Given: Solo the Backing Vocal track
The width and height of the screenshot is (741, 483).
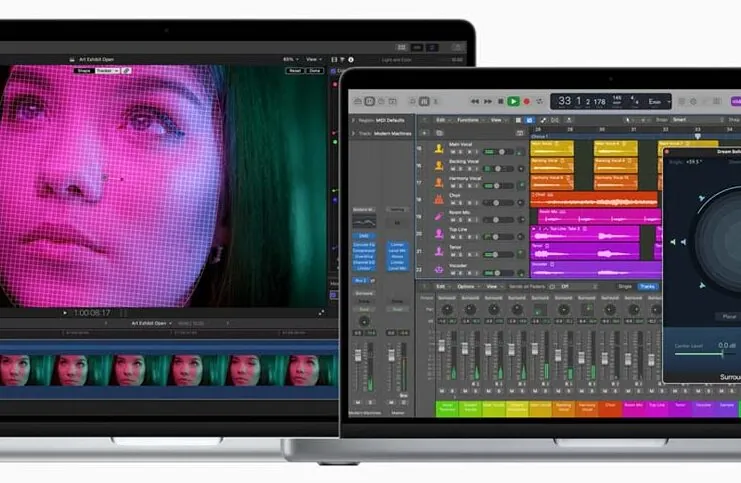Looking at the screenshot, I should (461, 169).
